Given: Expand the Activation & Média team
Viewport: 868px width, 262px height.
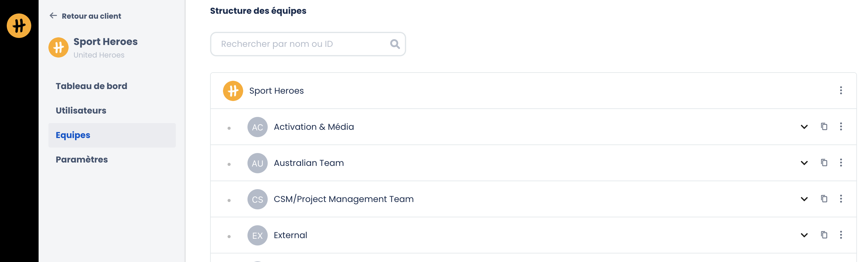Looking at the screenshot, I should tap(804, 127).
